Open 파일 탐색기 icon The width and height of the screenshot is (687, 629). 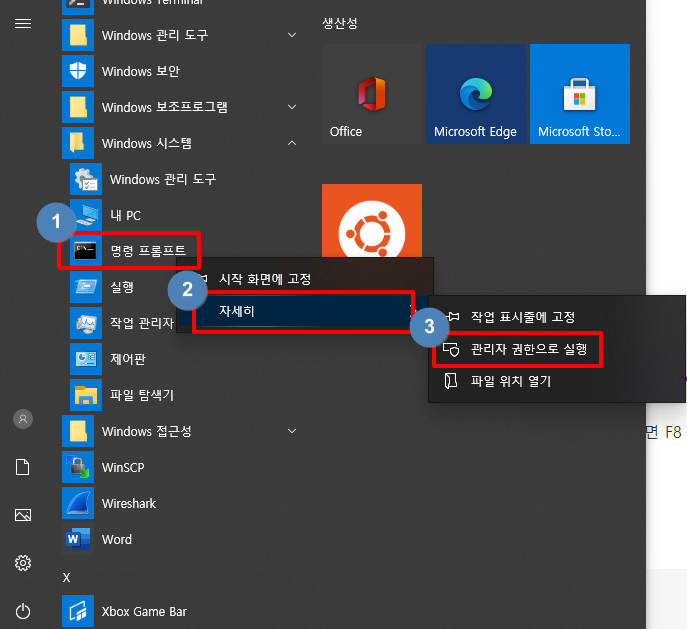coord(86,395)
